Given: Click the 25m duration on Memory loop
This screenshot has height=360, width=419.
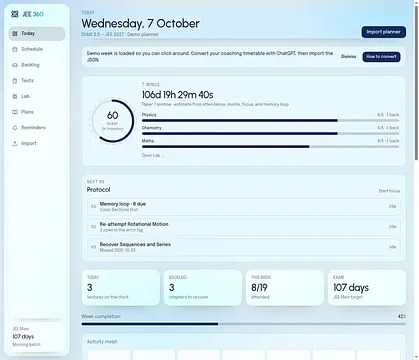Looking at the screenshot, I should pyautogui.click(x=392, y=207).
